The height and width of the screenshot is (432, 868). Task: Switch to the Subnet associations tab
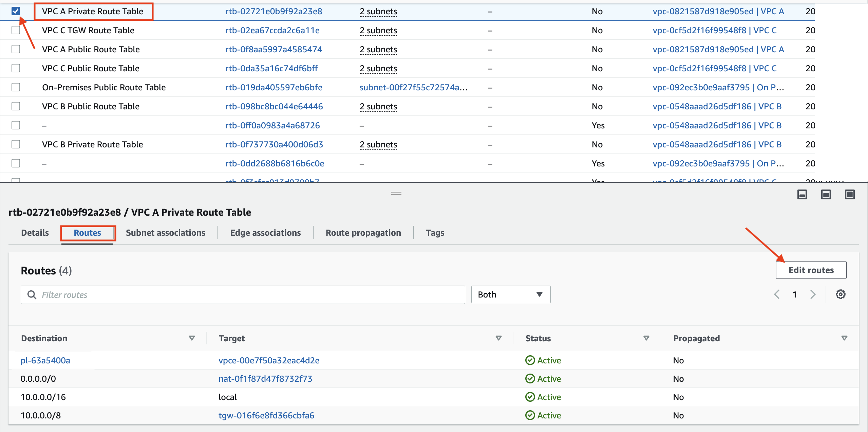165,233
